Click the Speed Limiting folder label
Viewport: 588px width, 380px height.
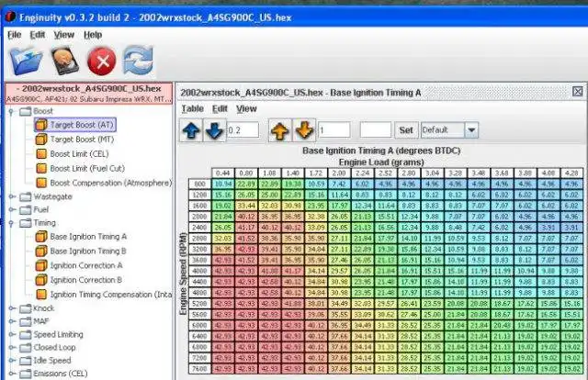click(58, 334)
